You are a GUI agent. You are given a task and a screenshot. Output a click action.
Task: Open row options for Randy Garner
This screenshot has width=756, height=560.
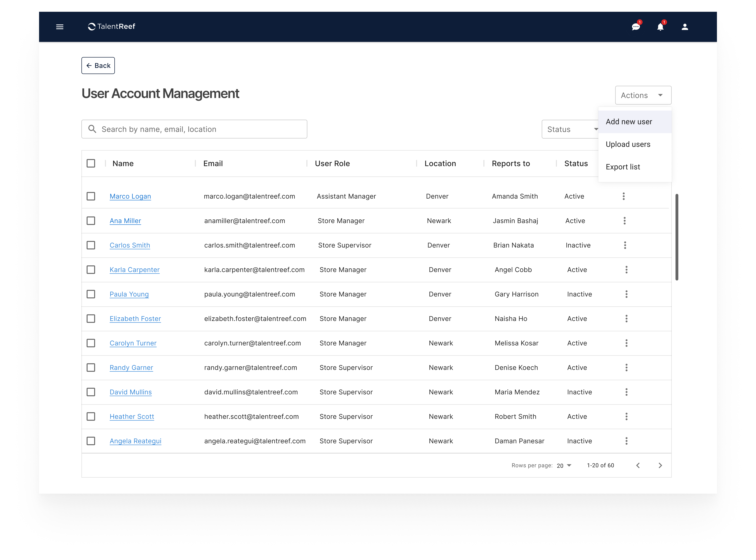(627, 368)
